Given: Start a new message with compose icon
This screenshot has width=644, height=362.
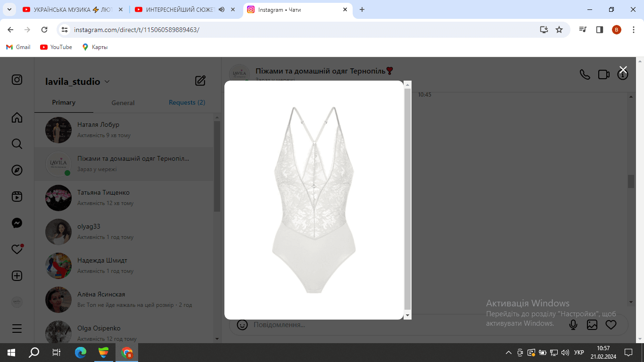Looking at the screenshot, I should tap(200, 81).
